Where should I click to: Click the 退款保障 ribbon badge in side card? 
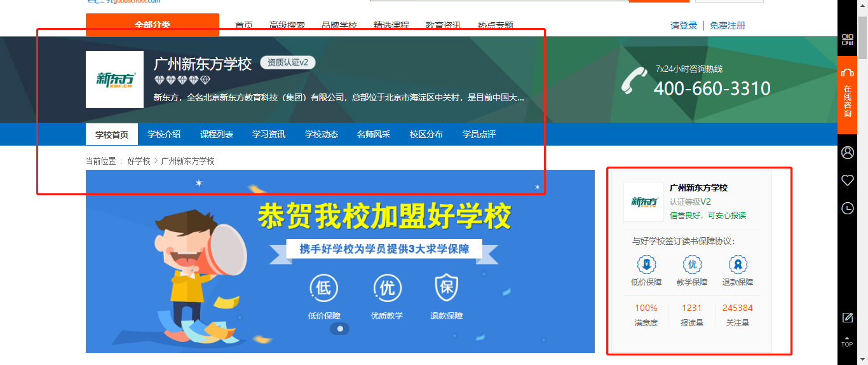tap(738, 265)
